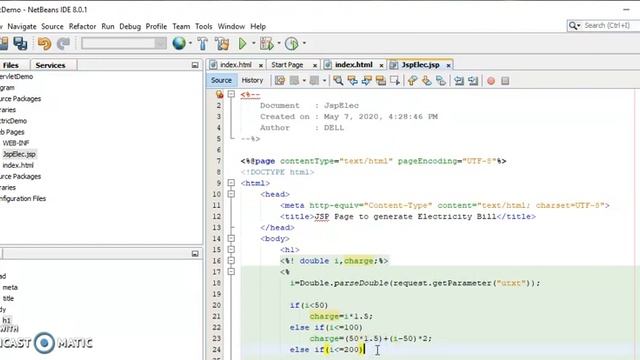Switch to the Files panel tab
Viewport: 640px width, 360px height.
(11, 65)
